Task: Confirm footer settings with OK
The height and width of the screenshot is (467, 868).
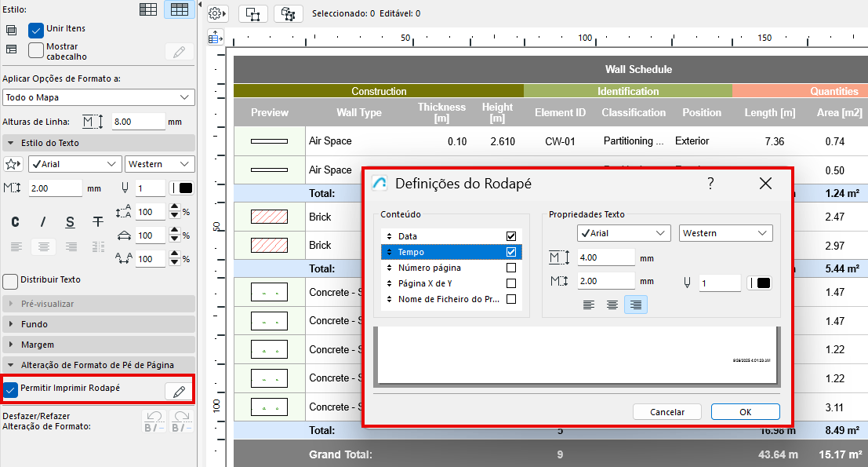Action: coord(745,411)
